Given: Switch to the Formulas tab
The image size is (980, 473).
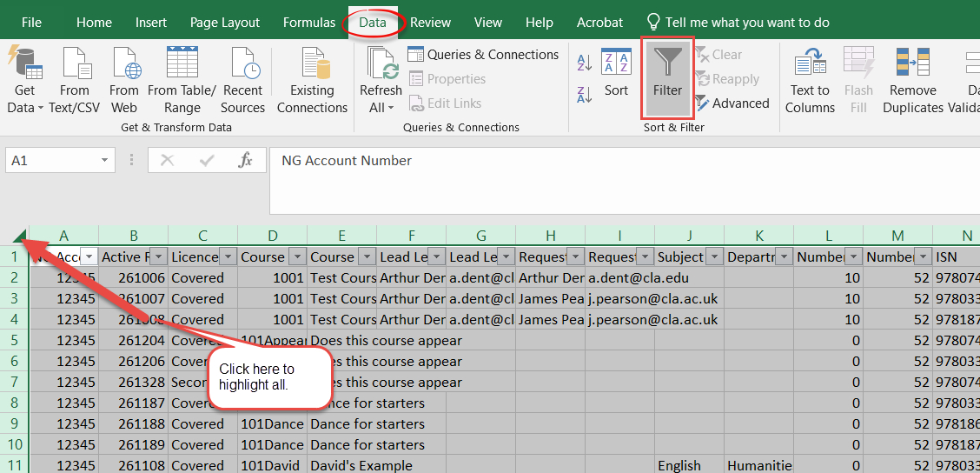Looking at the screenshot, I should tap(308, 23).
